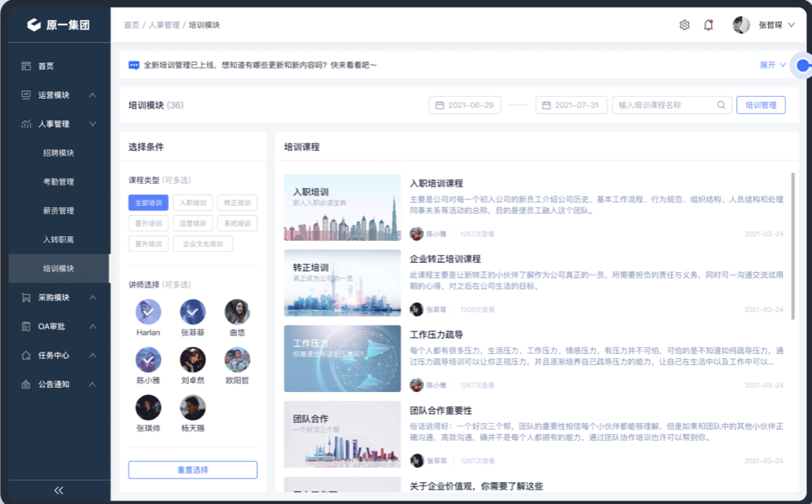Image resolution: width=812 pixels, height=504 pixels.
Task: Open the 入职培训 course thumbnail
Action: [x=342, y=207]
